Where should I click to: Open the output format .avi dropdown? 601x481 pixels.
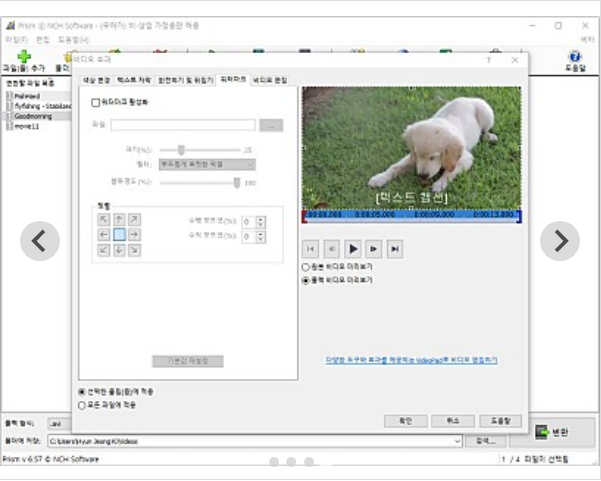coord(59,424)
